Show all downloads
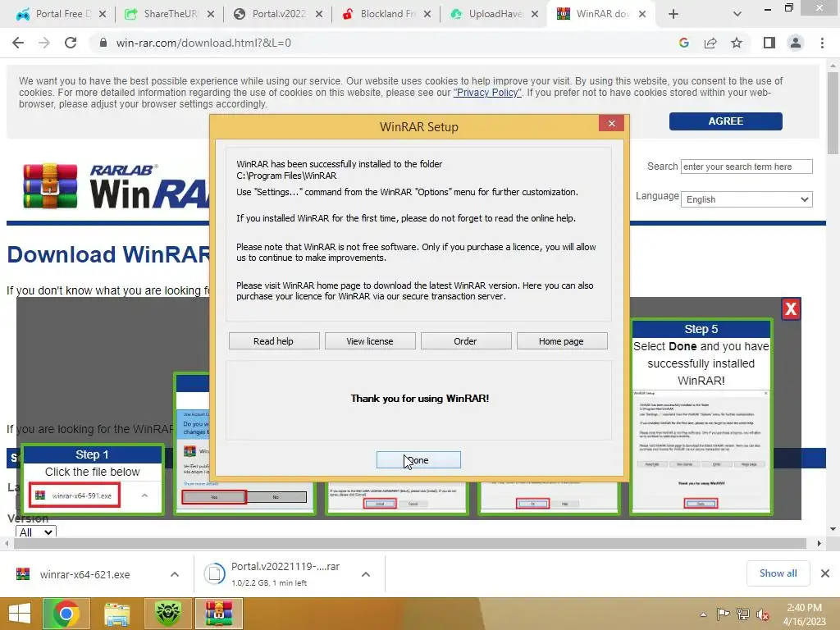840x630 pixels. point(778,573)
